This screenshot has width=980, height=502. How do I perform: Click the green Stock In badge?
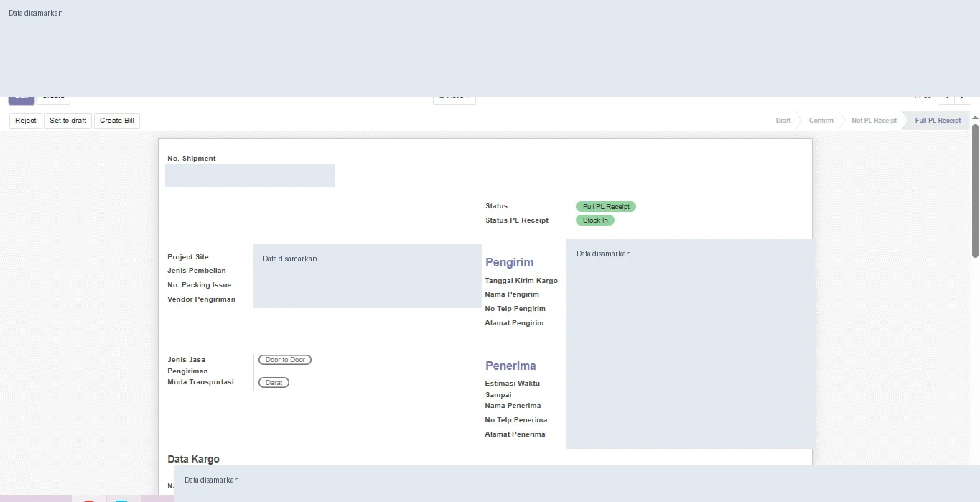click(x=595, y=220)
